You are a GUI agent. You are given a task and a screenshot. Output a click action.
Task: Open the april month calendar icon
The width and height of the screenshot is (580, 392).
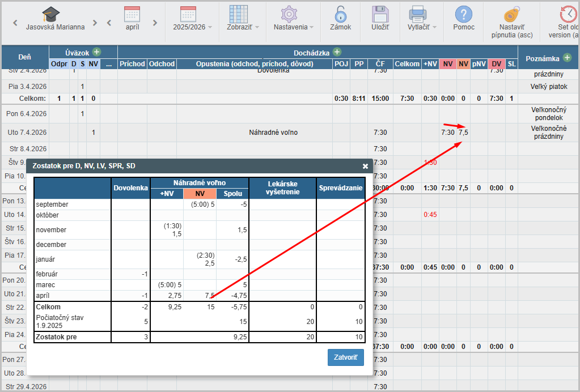tap(132, 14)
